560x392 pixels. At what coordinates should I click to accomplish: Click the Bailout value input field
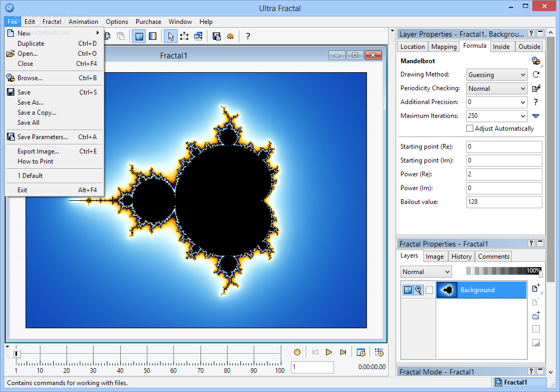[x=504, y=202]
